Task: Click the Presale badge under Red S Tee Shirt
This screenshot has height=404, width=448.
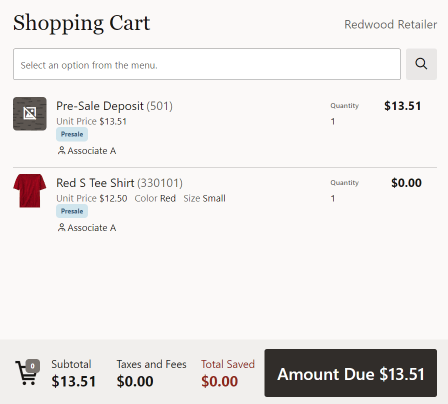Action: [x=72, y=211]
